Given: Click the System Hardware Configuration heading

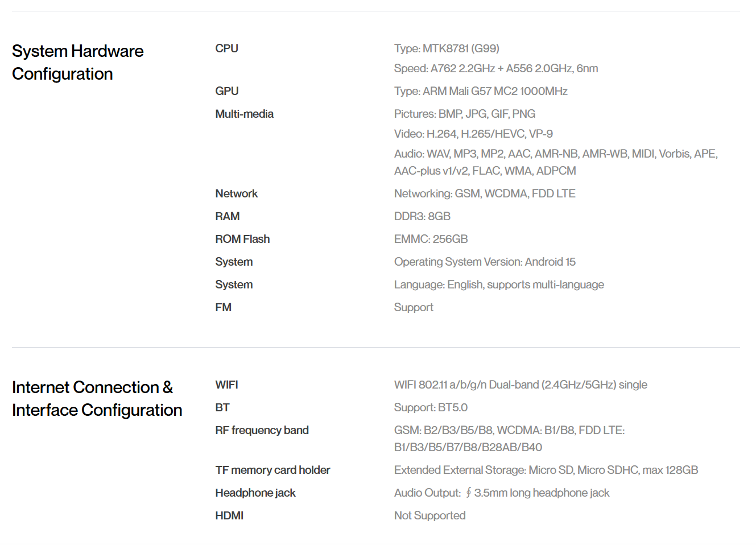Looking at the screenshot, I should coord(77,63).
